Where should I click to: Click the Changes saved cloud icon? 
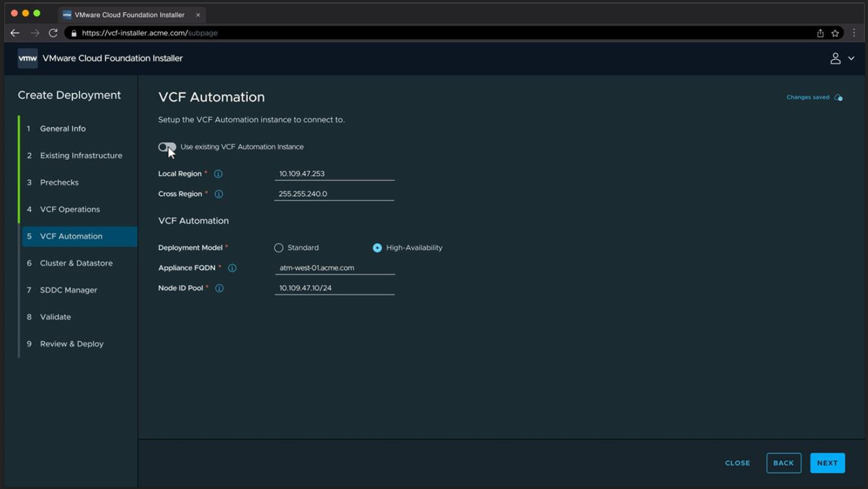(838, 97)
